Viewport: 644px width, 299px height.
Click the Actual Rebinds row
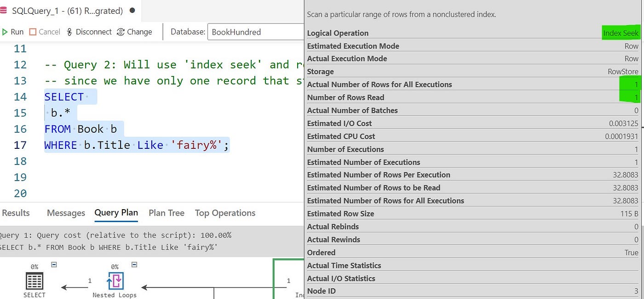click(x=473, y=227)
